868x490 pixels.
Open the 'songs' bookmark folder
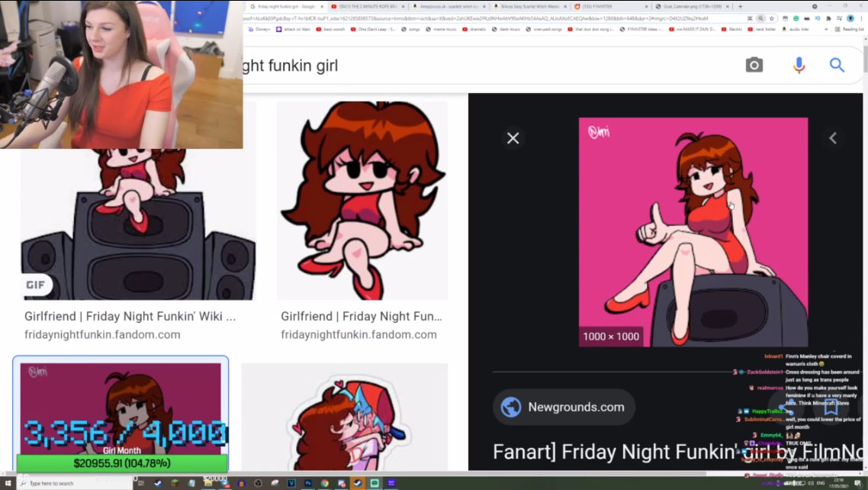411,29
